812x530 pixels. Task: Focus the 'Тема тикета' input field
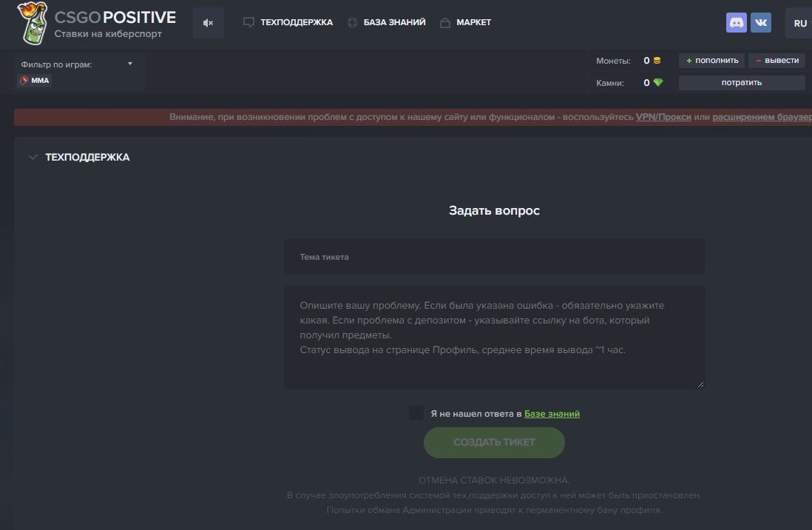pyautogui.click(x=494, y=257)
